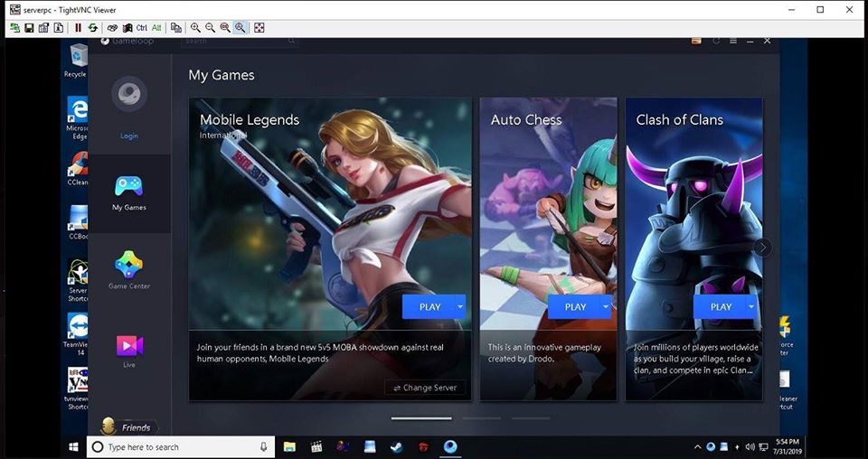Click taskbar search microphone icon
The height and width of the screenshot is (459, 868).
click(263, 447)
